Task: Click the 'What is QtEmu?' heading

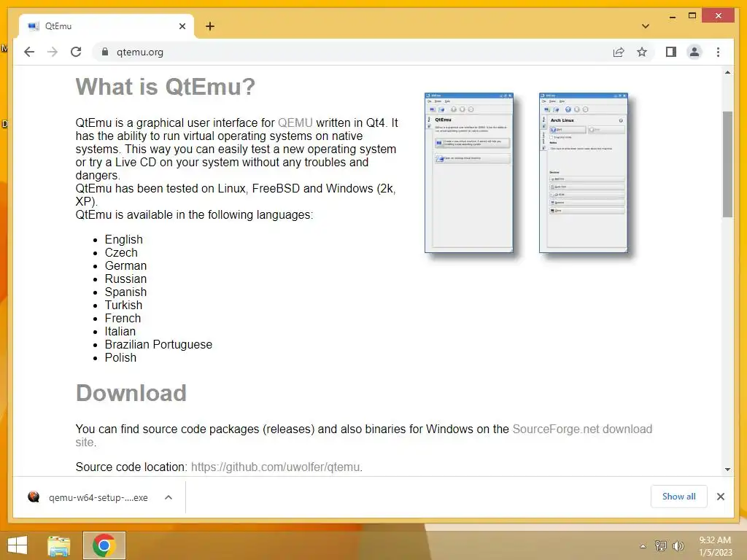Action: (x=166, y=87)
